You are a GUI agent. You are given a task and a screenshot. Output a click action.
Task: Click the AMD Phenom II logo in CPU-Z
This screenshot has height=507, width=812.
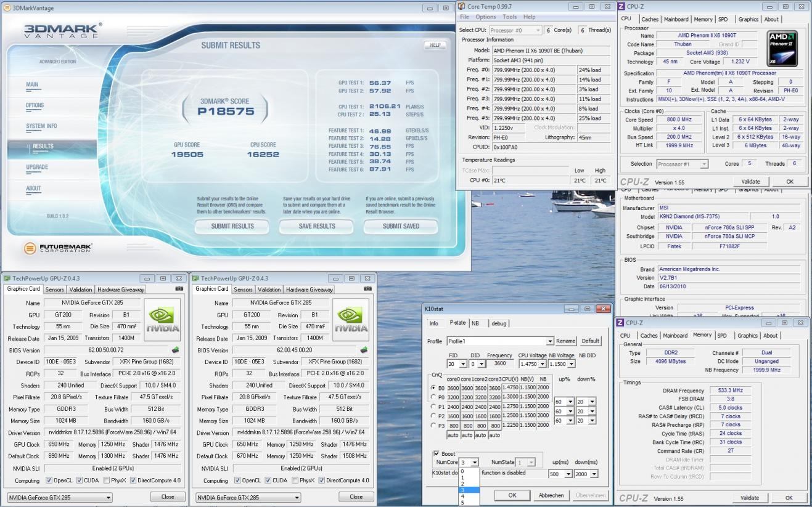tap(782, 49)
